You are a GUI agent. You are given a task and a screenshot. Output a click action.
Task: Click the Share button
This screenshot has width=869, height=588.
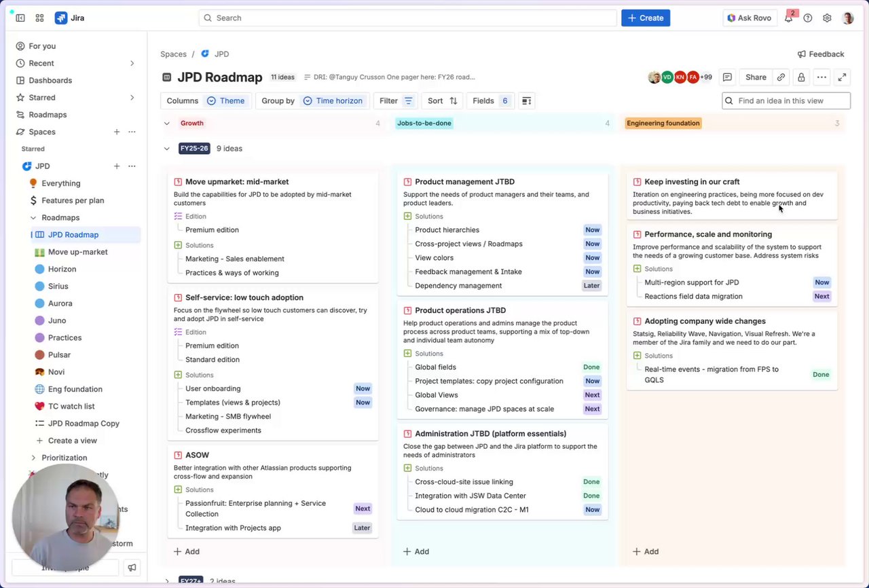(x=756, y=77)
